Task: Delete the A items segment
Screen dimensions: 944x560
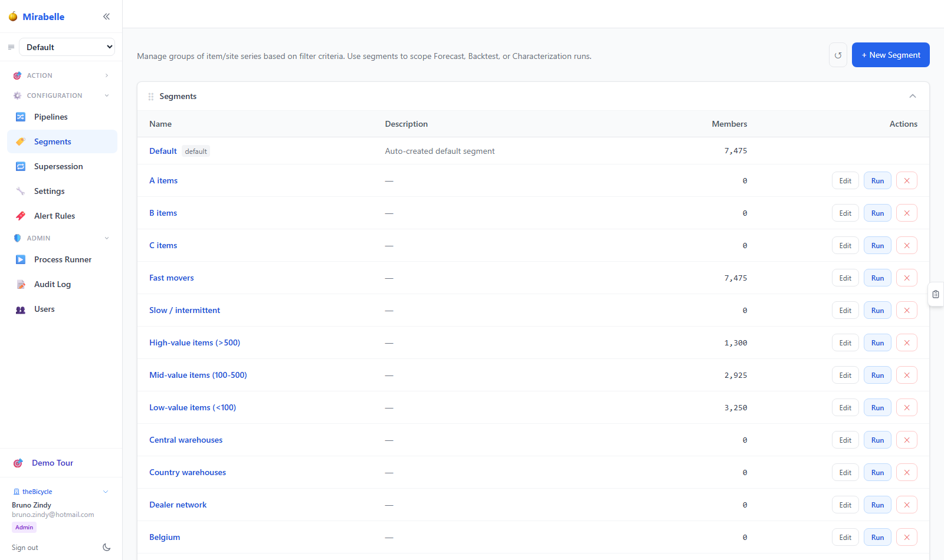Action: 907,181
